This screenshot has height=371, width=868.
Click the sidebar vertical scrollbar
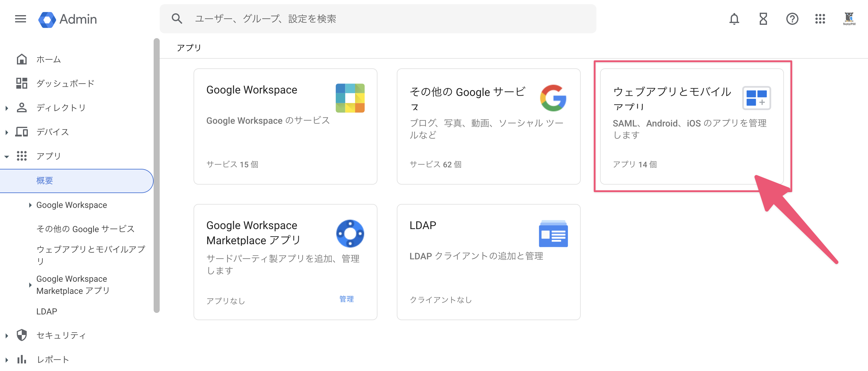click(156, 176)
